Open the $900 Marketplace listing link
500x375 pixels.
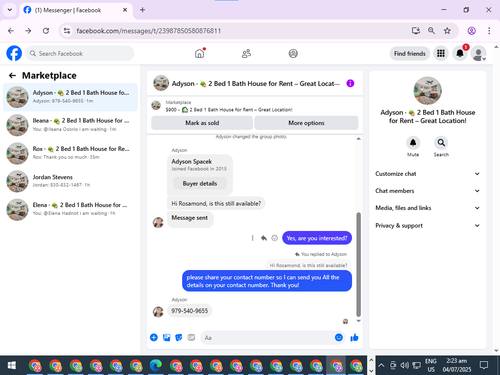pyautogui.click(x=229, y=110)
